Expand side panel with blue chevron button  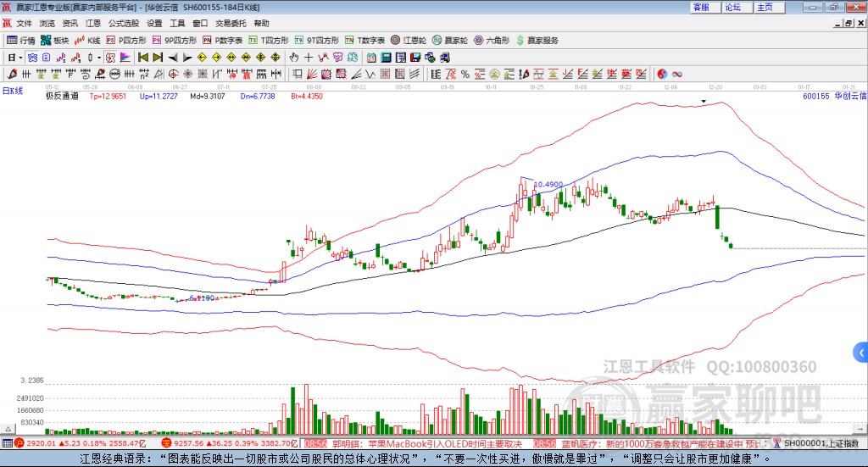point(861,353)
